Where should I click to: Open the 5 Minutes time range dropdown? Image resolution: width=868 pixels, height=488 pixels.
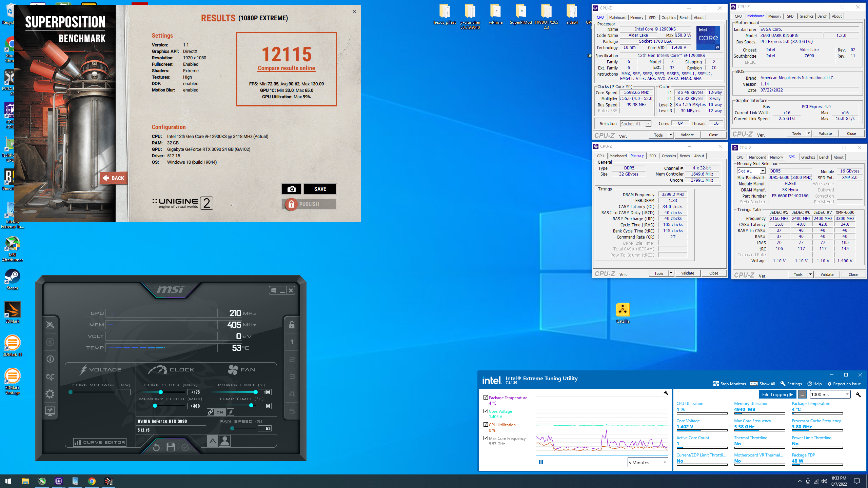[x=648, y=462]
